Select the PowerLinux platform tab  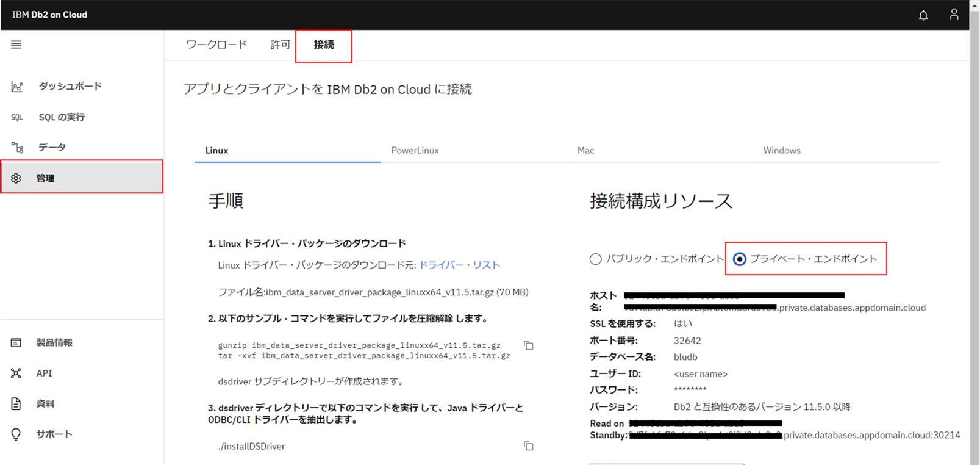point(473,151)
